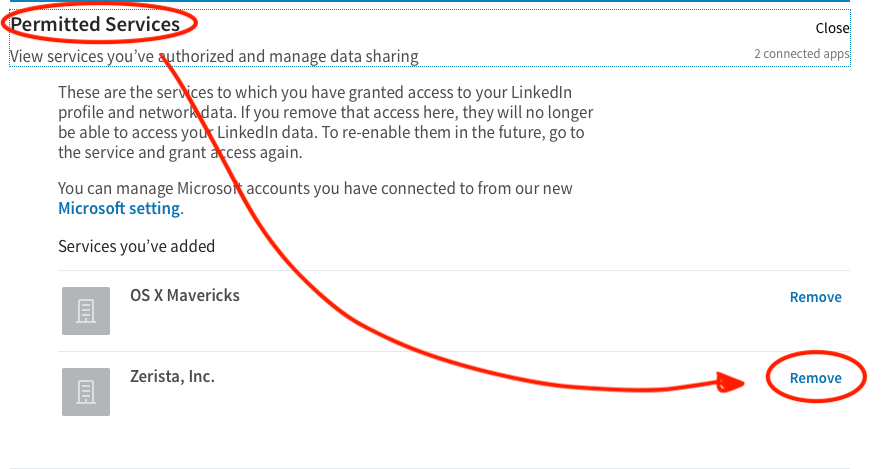886x469 pixels.
Task: Collapse the Permitted Services heading
Action: (95, 24)
